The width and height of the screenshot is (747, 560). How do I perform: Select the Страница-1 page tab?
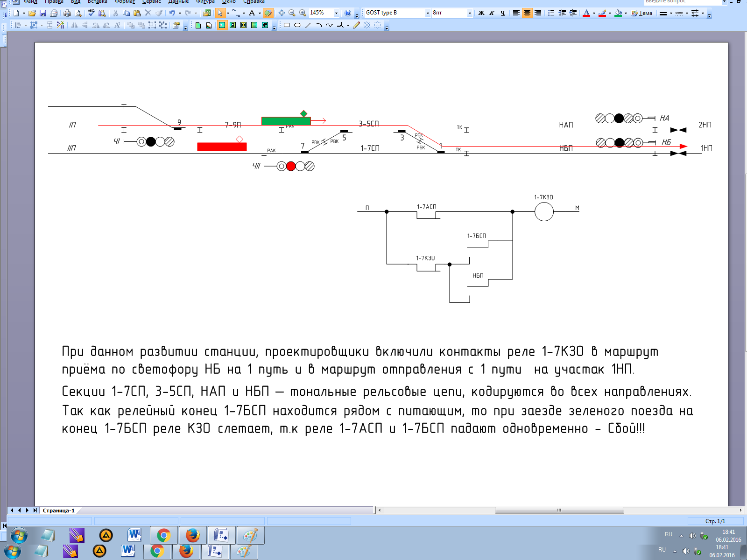[59, 511]
